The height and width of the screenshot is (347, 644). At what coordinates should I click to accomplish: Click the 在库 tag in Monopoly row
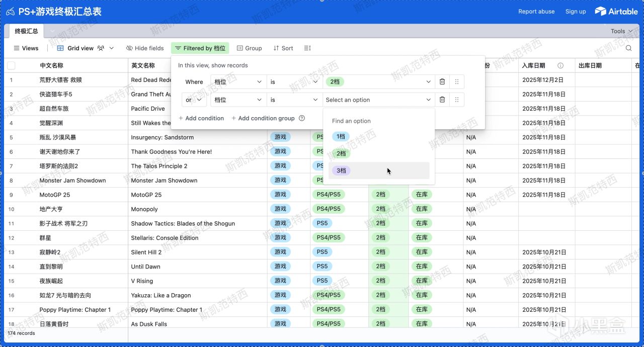click(x=422, y=209)
